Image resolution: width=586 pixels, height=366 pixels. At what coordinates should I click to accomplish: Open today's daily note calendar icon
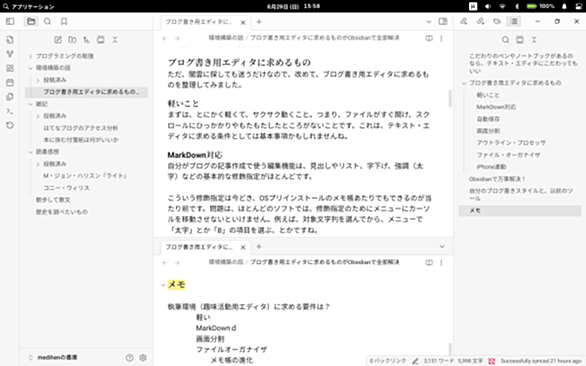[x=10, y=82]
